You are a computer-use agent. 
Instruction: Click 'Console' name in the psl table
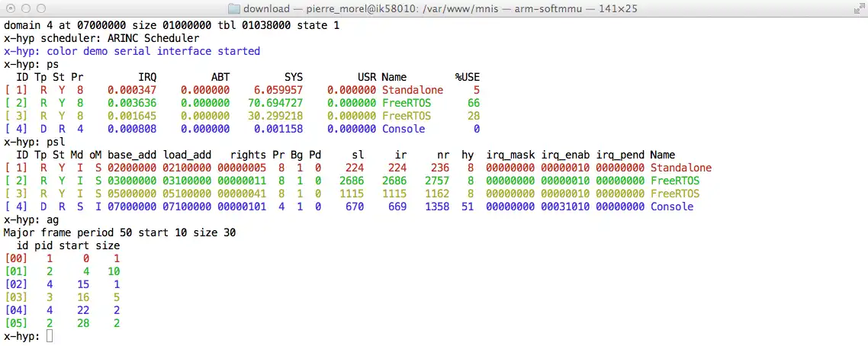[672, 207]
